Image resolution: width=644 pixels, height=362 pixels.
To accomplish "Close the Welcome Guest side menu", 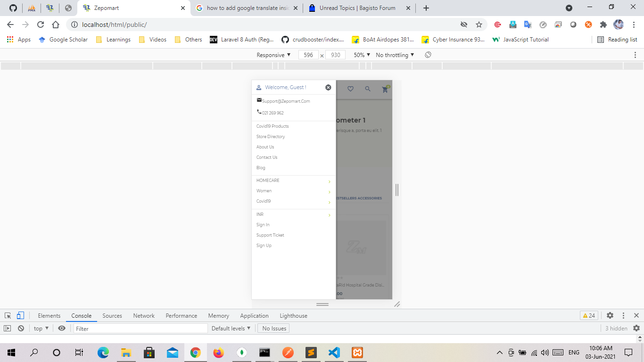I will click(328, 87).
